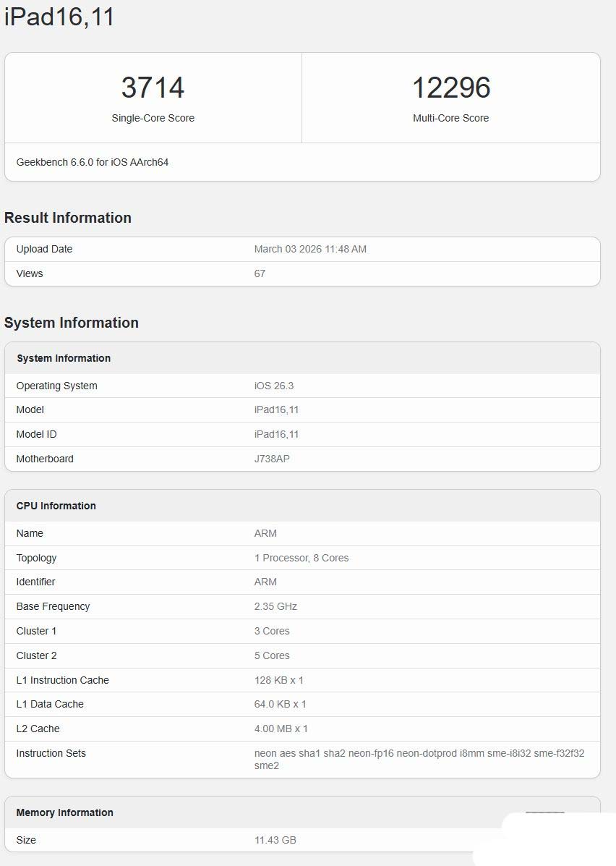
Task: Click the L1 Instruction Cache value
Action: 279,680
